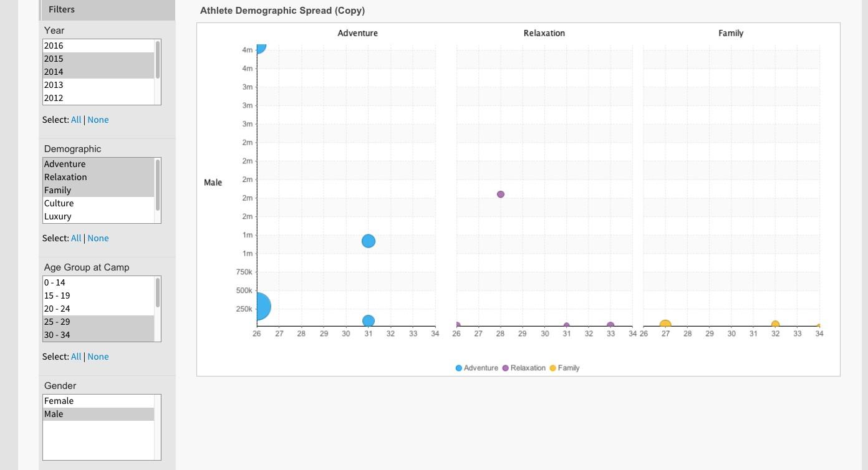Select year 2015 in Year filter

pyautogui.click(x=99, y=59)
